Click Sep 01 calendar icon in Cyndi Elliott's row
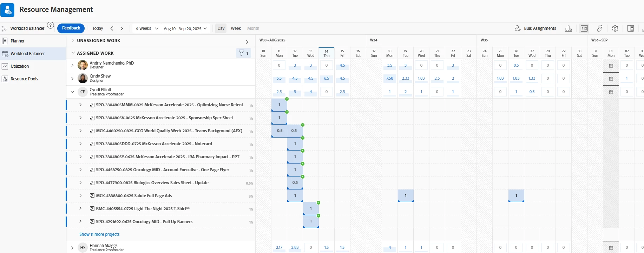This screenshot has width=644, height=253. (x=611, y=92)
